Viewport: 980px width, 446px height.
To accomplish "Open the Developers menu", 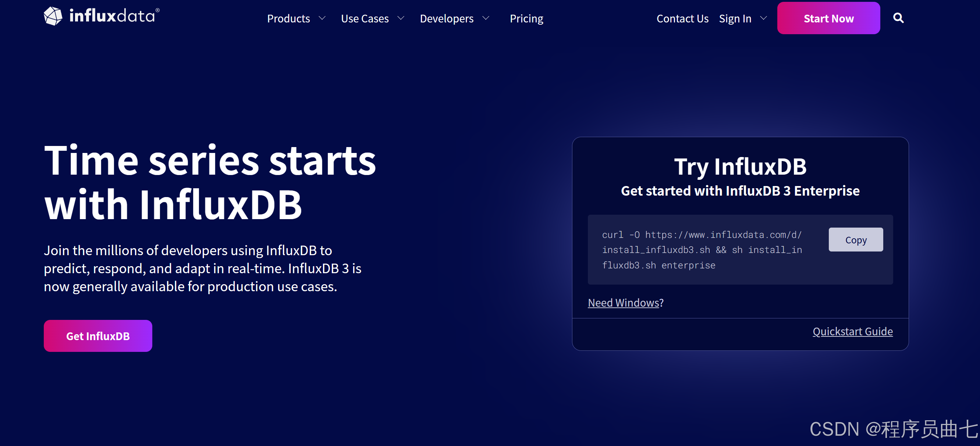I will (446, 18).
